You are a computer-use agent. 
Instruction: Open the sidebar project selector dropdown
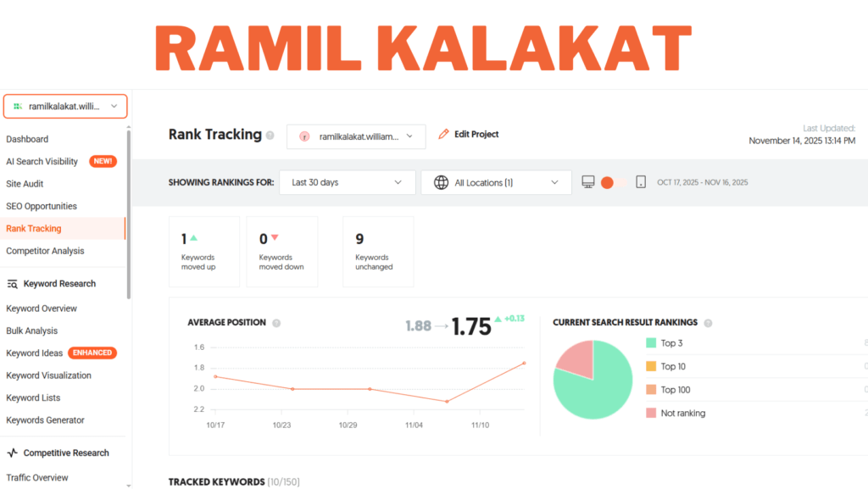tap(65, 106)
